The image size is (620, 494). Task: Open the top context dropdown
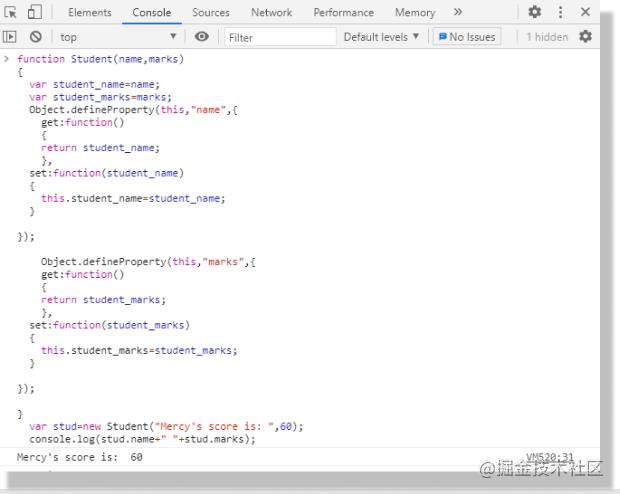(x=117, y=37)
